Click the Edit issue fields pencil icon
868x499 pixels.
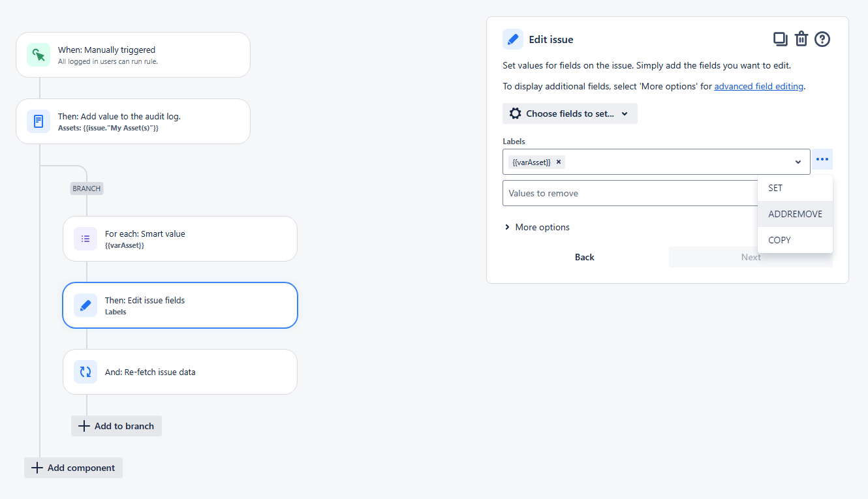[x=85, y=305]
